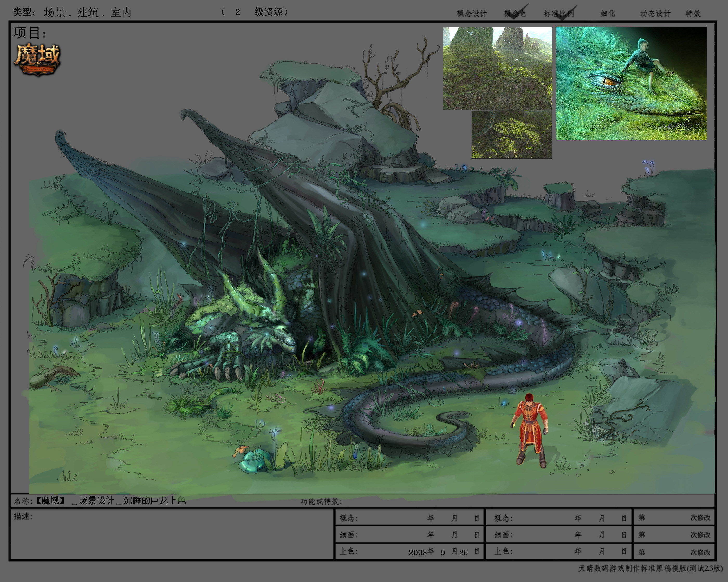Screen dimensions: 728x582
Task: Open the boy on dragon's eye reference
Action: [x=631, y=84]
